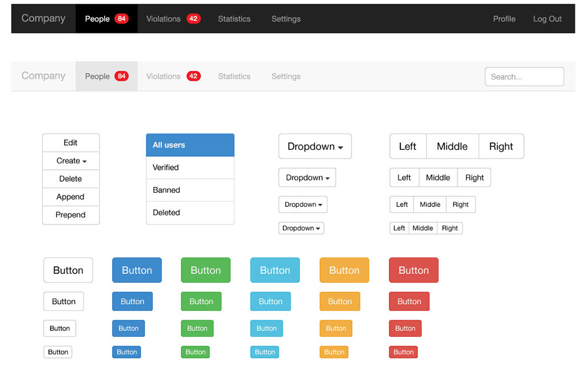
Task: Expand the Create dropdown in the action list
Action: [x=71, y=160]
